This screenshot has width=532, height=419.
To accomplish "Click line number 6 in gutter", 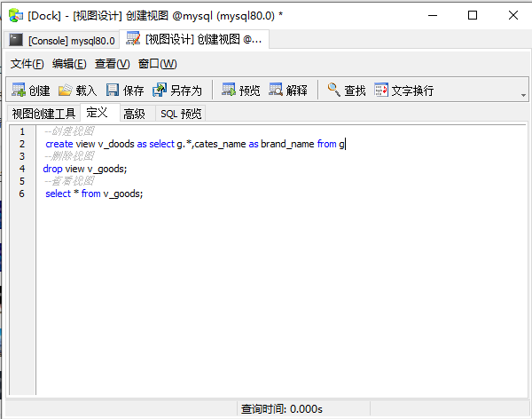I will click(x=22, y=194).
